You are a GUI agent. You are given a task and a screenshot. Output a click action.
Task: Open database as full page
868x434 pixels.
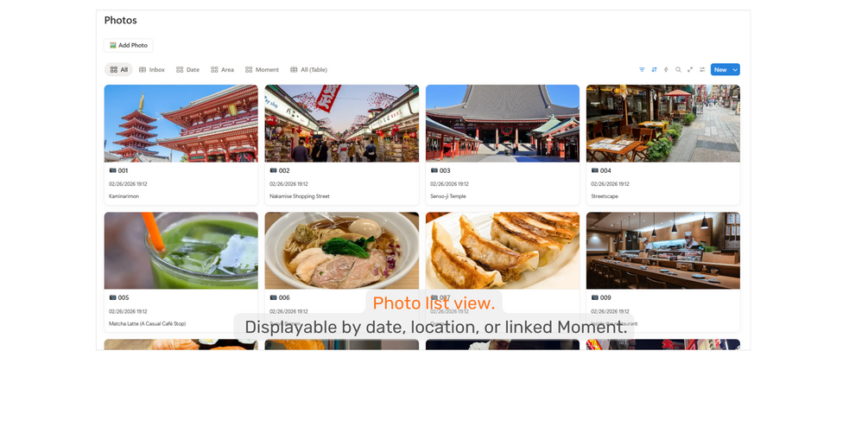pos(690,70)
